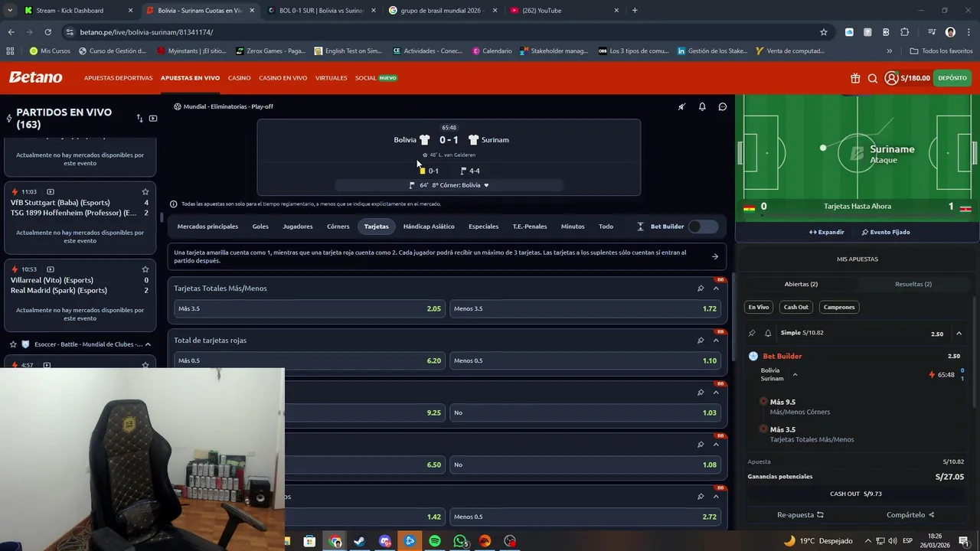This screenshot has width=980, height=551.
Task: Click the Chrome address bar URL
Action: [x=146, y=32]
